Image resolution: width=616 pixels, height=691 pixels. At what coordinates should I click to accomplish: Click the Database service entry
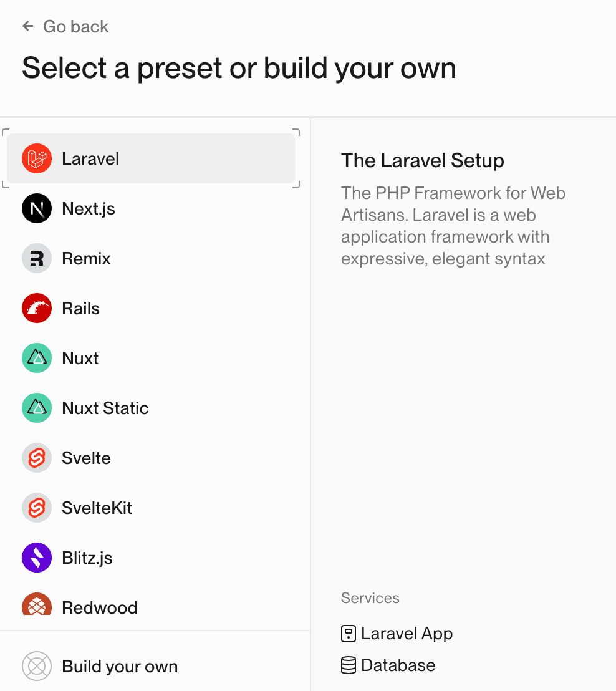tap(388, 665)
